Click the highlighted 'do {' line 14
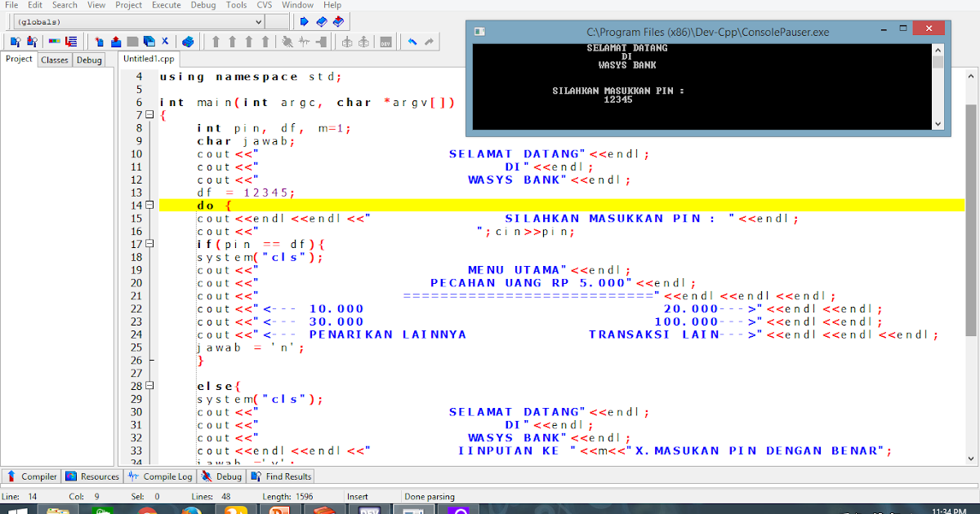 click(x=562, y=206)
